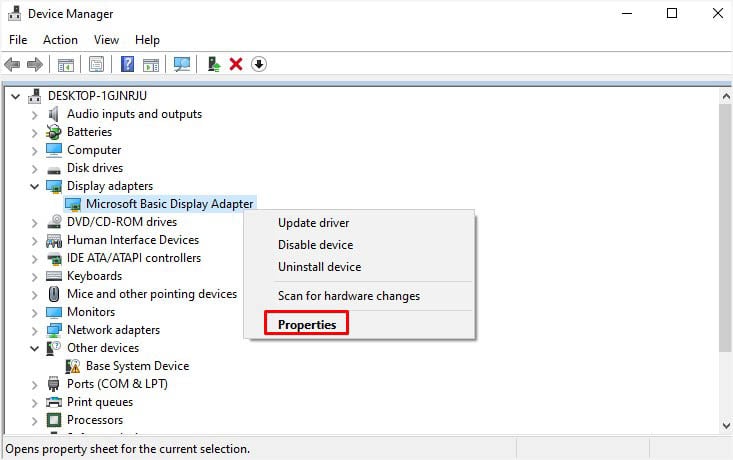This screenshot has width=733, height=460.
Task: Expand the Disk drives node
Action: point(34,168)
